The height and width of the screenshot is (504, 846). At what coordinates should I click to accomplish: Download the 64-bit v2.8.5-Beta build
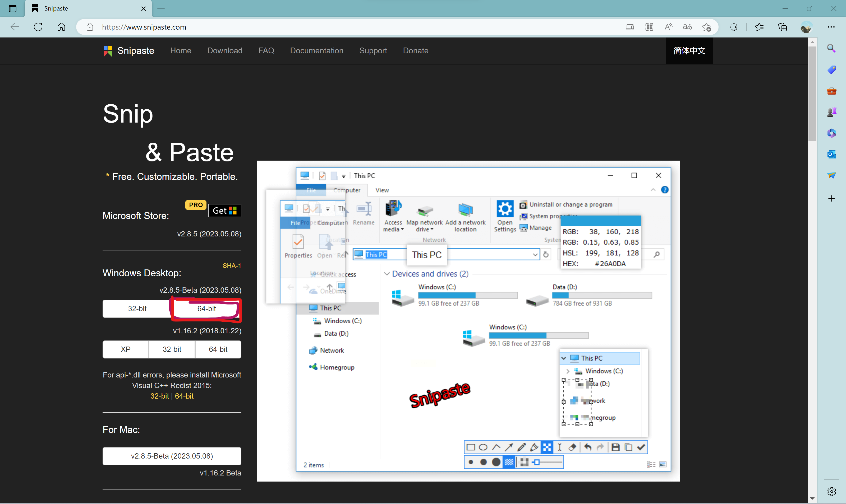(x=206, y=308)
